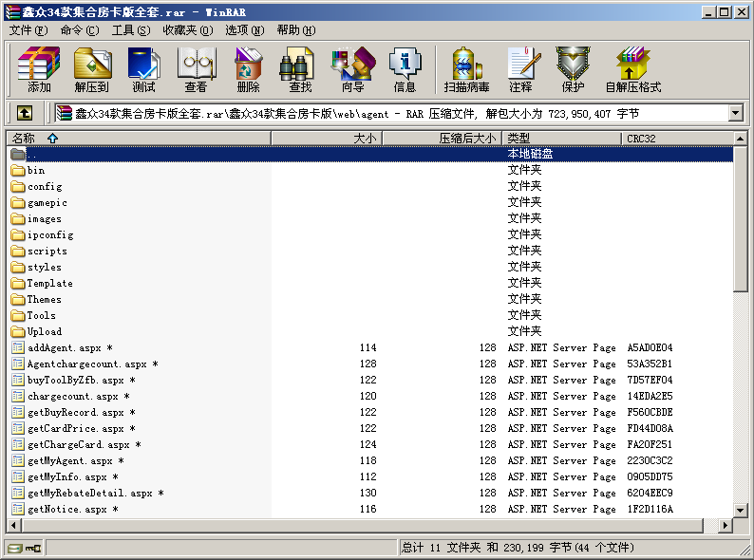Go up one folder level button

click(24, 113)
